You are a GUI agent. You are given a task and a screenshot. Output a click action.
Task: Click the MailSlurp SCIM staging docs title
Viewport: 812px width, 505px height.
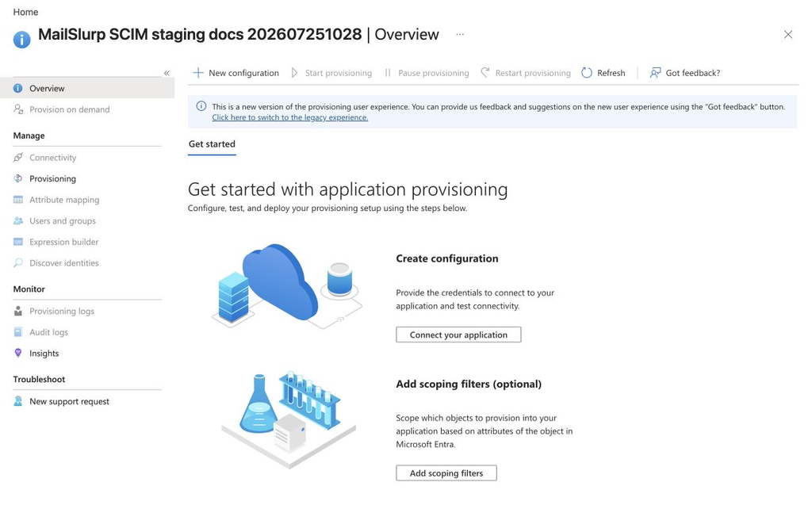point(200,34)
